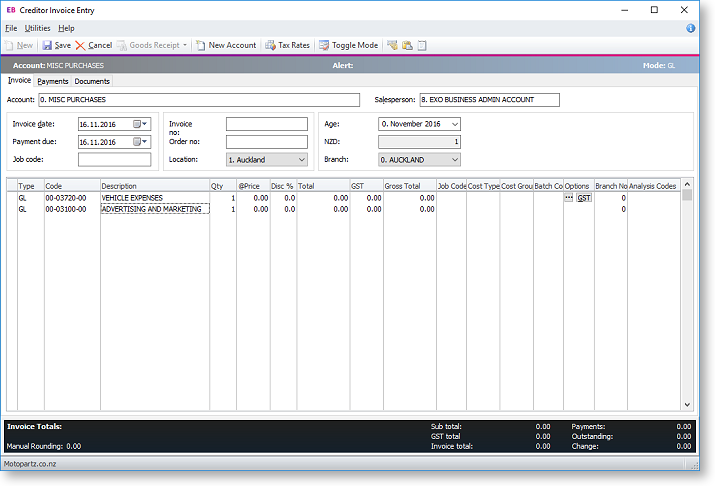The image size is (715, 486).
Task: Click the @Price column header
Action: click(x=253, y=186)
